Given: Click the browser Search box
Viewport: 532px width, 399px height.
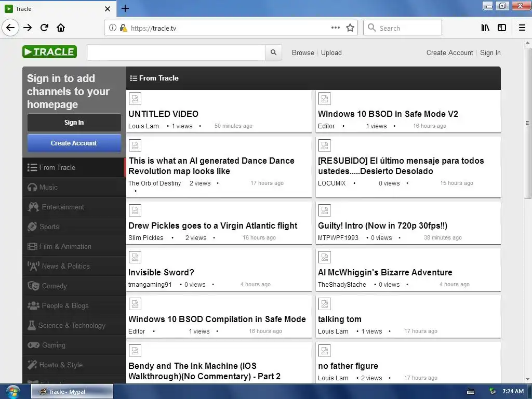Looking at the screenshot, I should (403, 28).
